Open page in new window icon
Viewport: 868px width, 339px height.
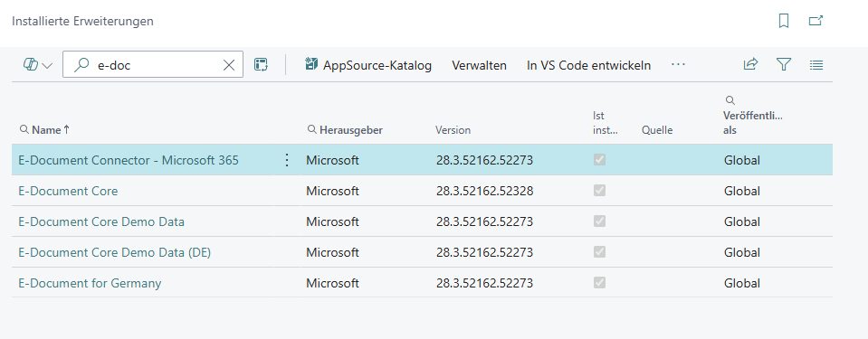click(x=816, y=21)
